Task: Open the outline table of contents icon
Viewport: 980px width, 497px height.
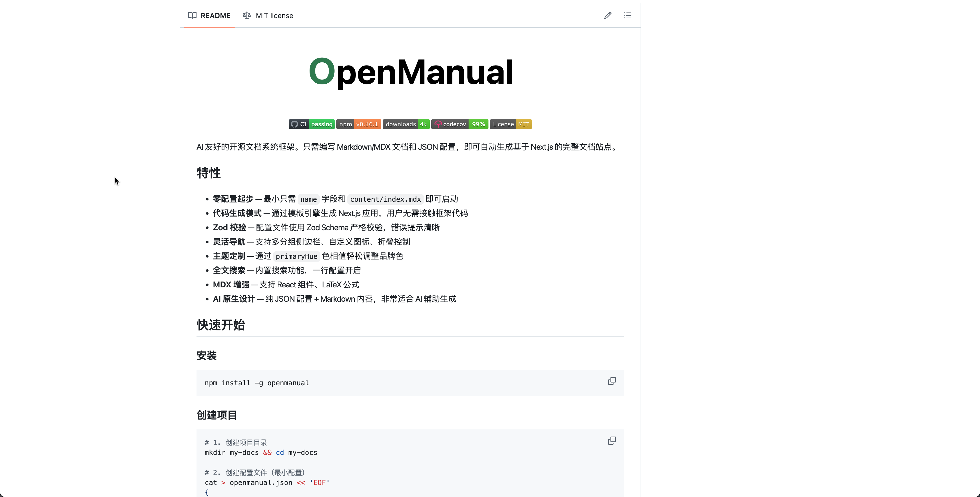Action: pos(628,16)
